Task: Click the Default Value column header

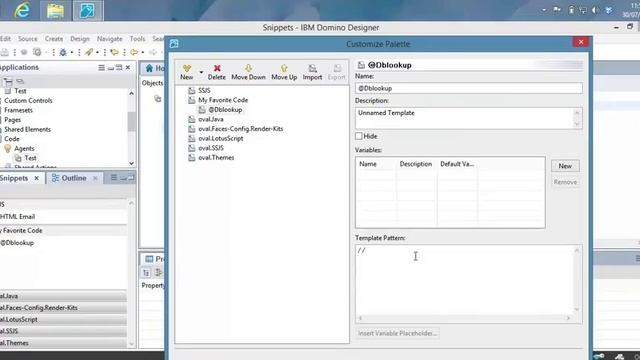Action: pos(457,164)
